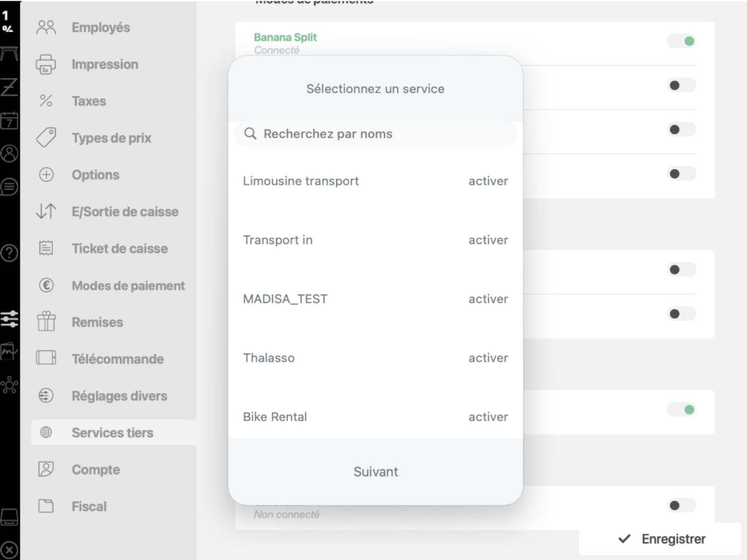
Task: Open the weekly calendar icon
Action: click(x=9, y=121)
